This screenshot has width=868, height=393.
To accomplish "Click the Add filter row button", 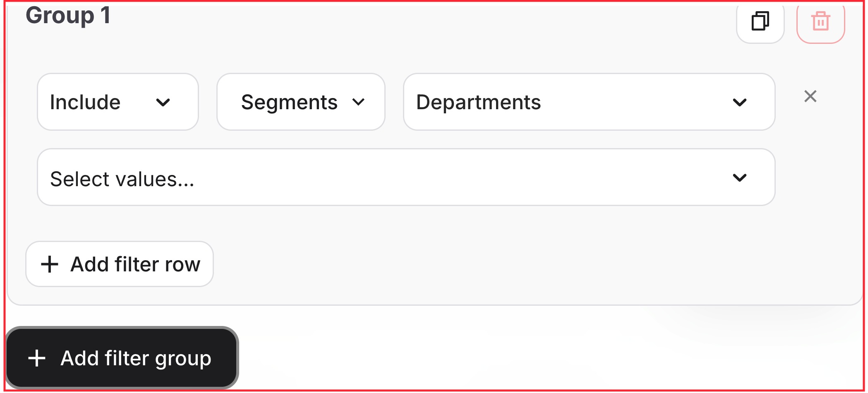I will [x=120, y=264].
